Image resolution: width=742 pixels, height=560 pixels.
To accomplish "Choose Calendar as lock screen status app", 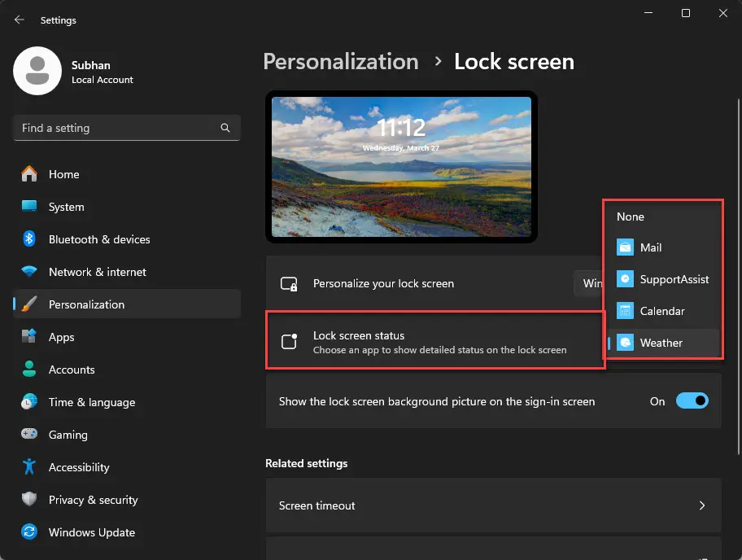I will point(663,311).
